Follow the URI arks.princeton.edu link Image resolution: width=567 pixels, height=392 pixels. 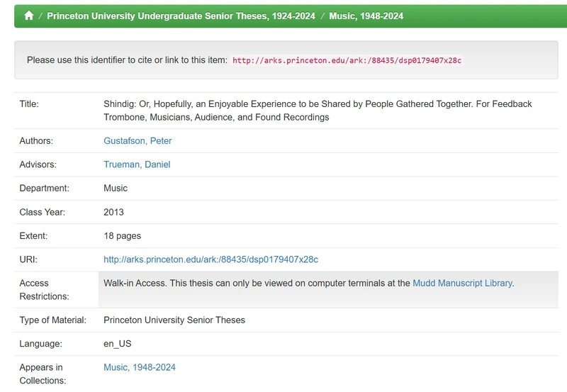coord(210,259)
